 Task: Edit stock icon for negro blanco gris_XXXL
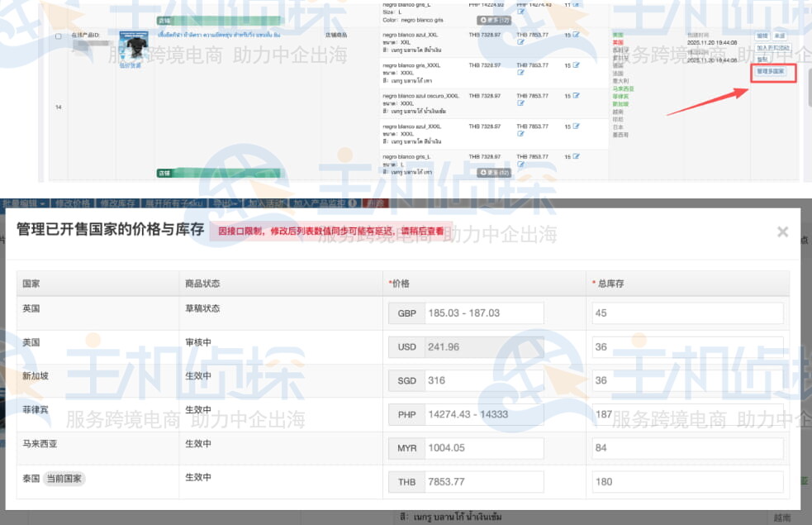(576, 64)
